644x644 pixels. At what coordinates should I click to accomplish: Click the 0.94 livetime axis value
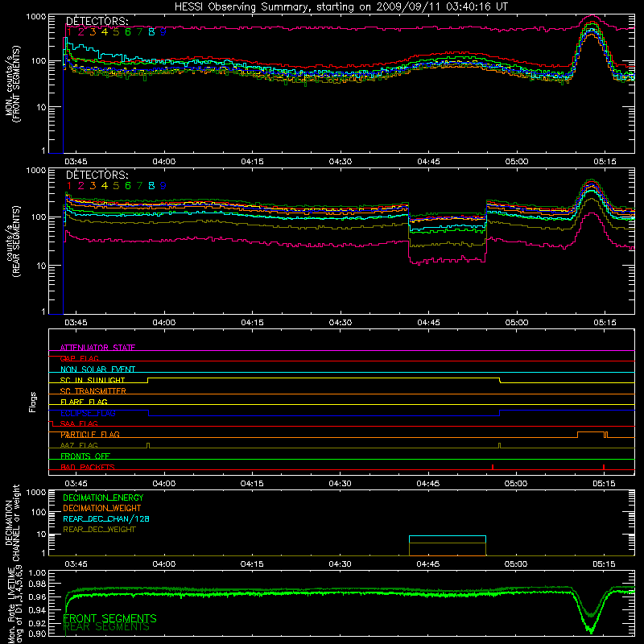(x=37, y=610)
